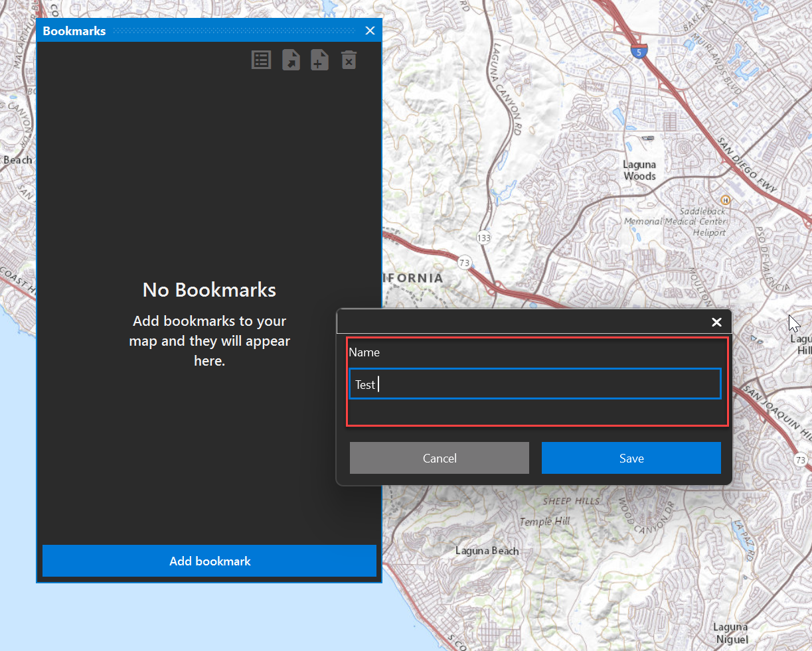The height and width of the screenshot is (651, 812).
Task: Click the Bookmarks panel title bar
Action: [199, 31]
